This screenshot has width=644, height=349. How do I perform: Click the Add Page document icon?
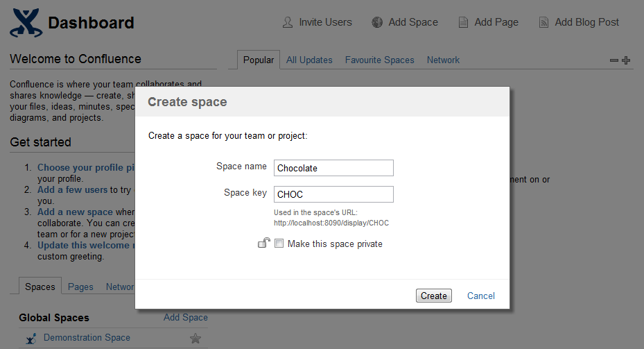tap(463, 22)
